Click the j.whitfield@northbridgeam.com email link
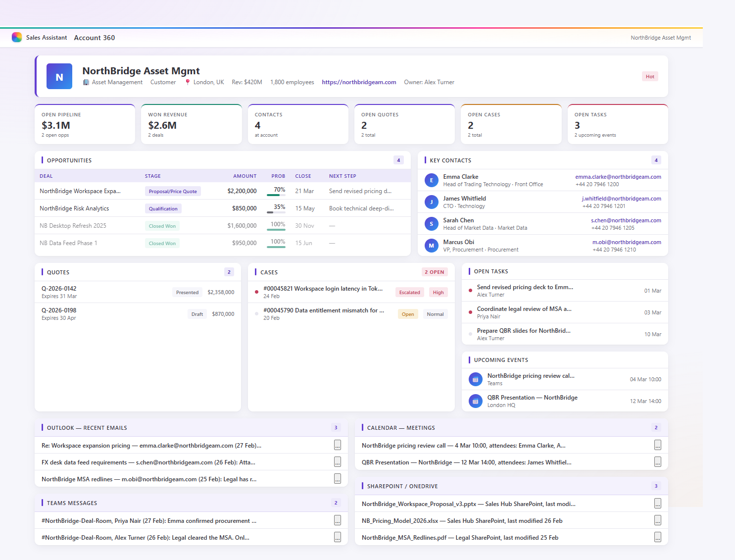Viewport: 735px width, 560px height. [622, 199]
